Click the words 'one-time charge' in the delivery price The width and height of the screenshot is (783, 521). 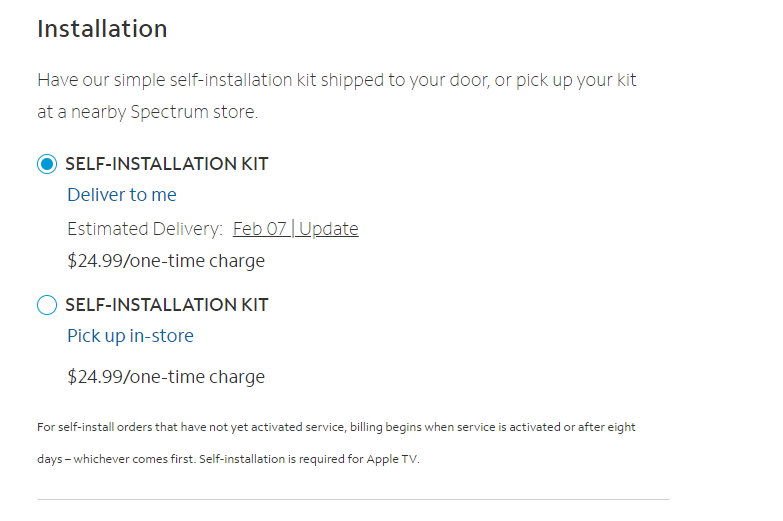197,261
